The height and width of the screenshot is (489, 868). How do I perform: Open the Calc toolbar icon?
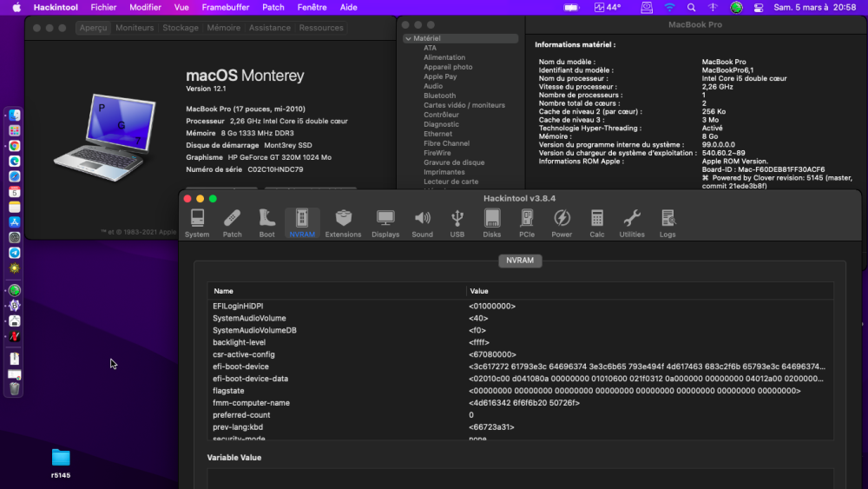[597, 223]
